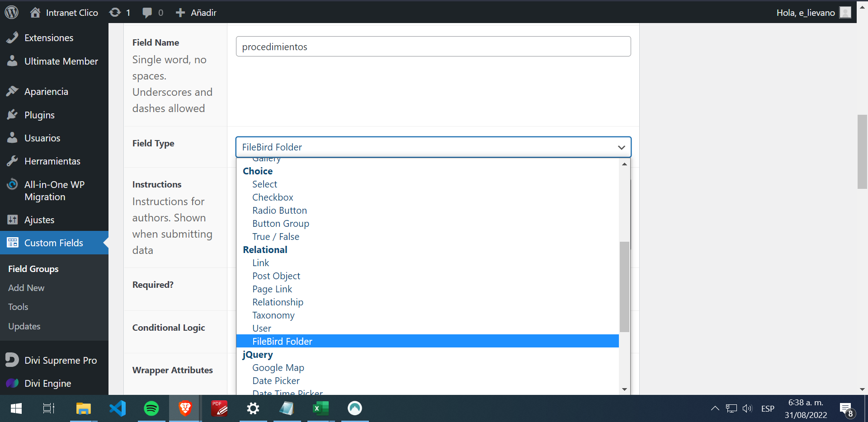Click the Ultimate Member person icon

13,61
